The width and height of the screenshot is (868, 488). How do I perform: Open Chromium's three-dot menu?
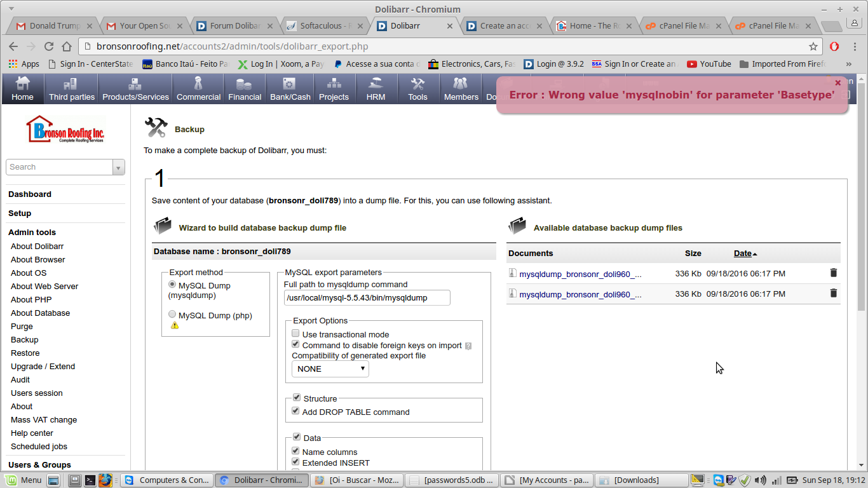(855, 46)
